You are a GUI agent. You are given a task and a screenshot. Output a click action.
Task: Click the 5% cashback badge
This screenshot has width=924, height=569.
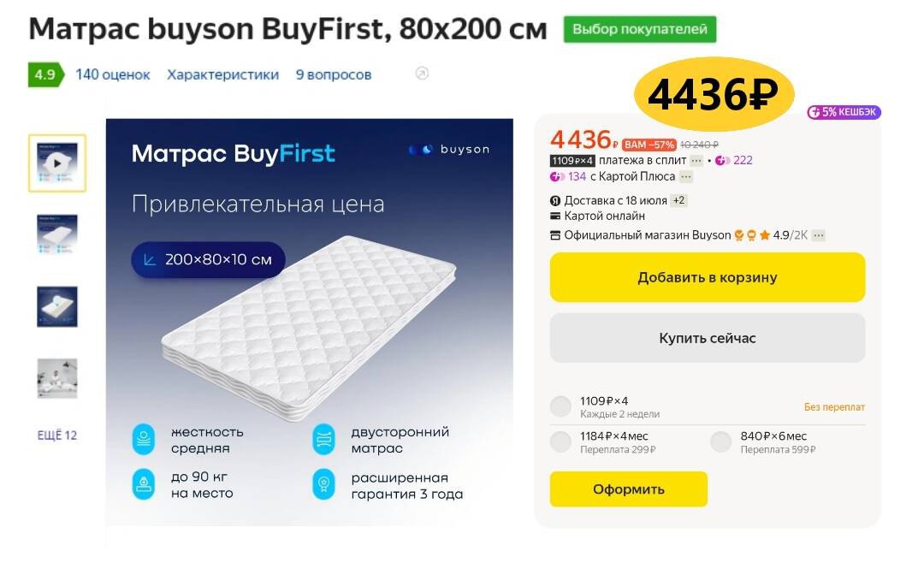[844, 112]
